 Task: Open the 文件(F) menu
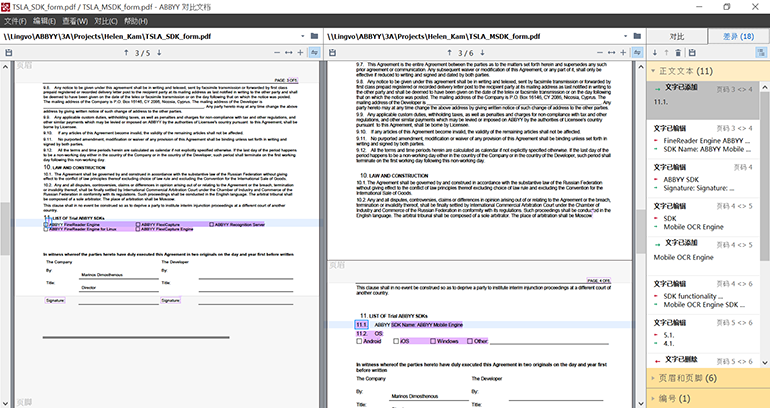point(15,20)
